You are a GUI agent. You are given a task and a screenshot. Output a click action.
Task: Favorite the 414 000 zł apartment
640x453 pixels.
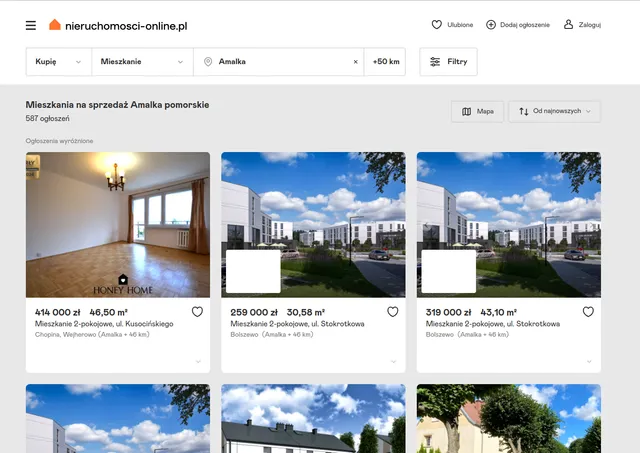tap(197, 312)
